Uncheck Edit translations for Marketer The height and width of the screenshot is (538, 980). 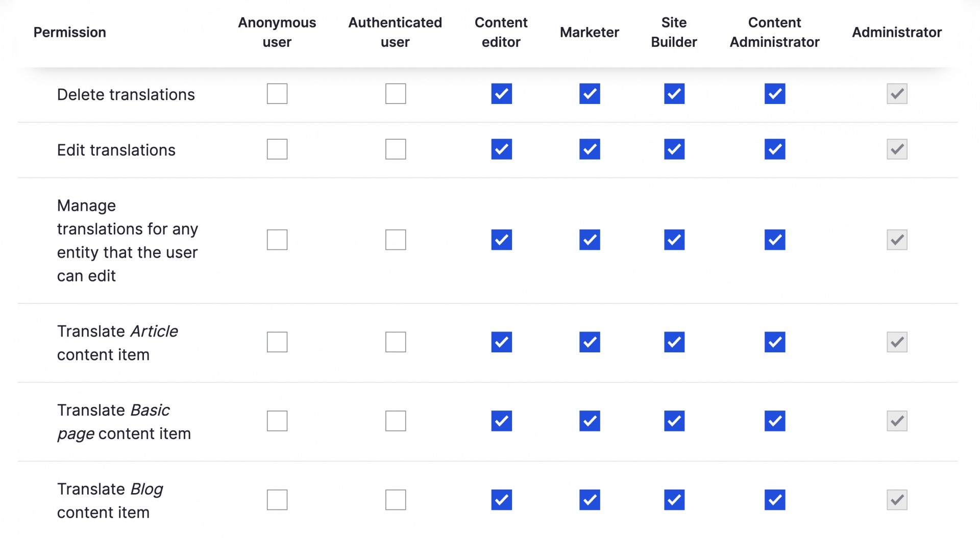[590, 149]
